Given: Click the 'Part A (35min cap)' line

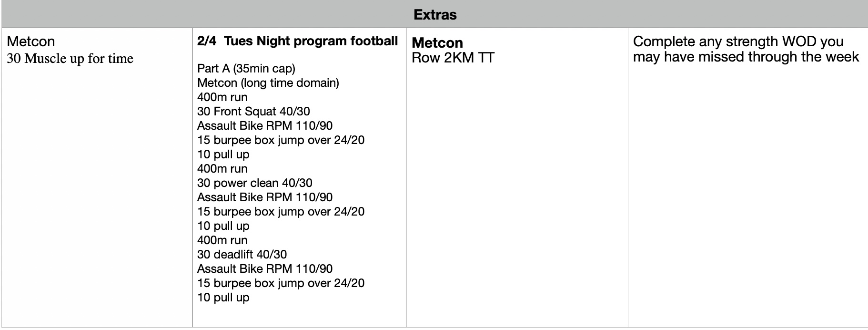Looking at the screenshot, I should point(246,69).
